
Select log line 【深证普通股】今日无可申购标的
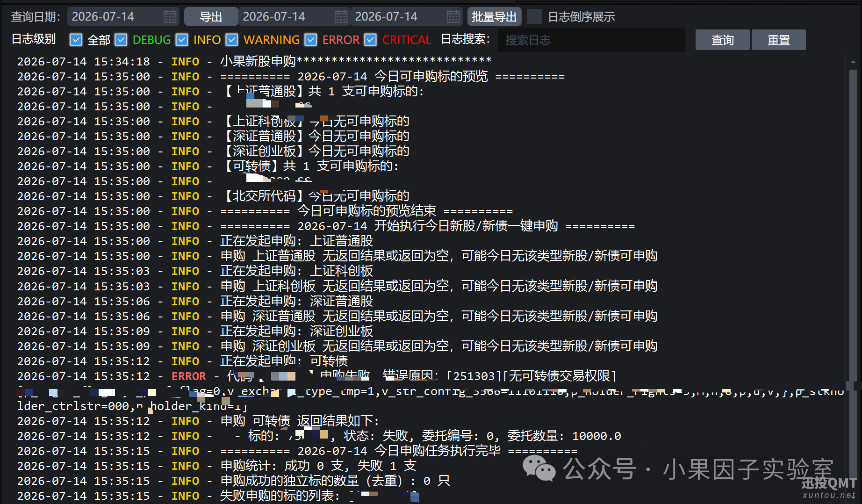coord(213,136)
